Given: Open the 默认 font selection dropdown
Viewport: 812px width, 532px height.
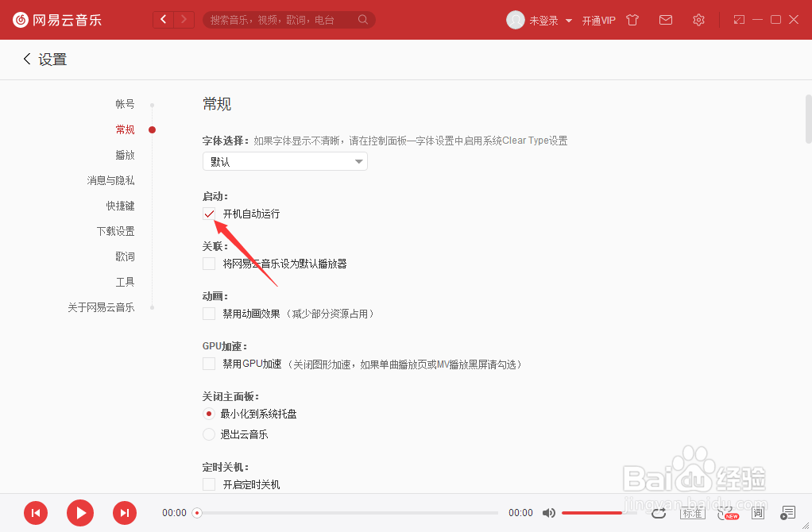Looking at the screenshot, I should point(284,161).
